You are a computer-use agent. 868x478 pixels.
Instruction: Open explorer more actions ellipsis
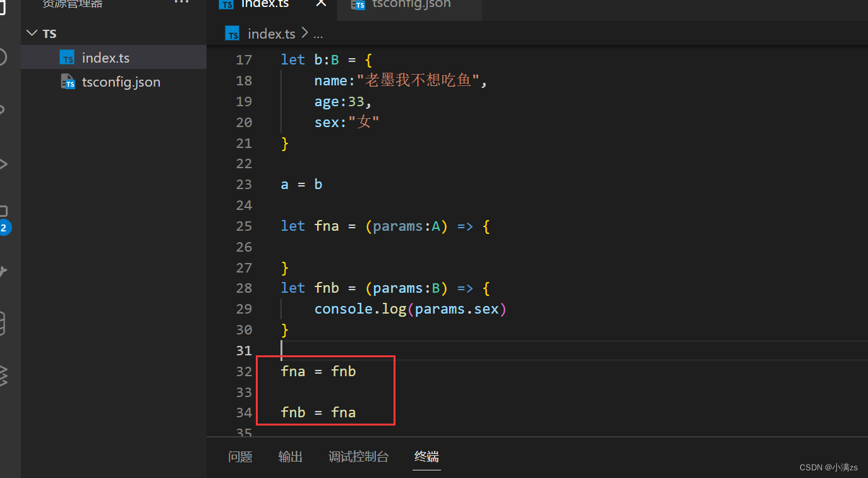pyautogui.click(x=181, y=3)
